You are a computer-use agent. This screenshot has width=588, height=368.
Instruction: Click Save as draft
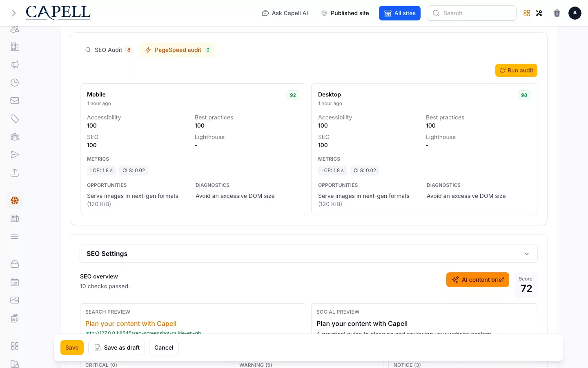[x=117, y=348]
